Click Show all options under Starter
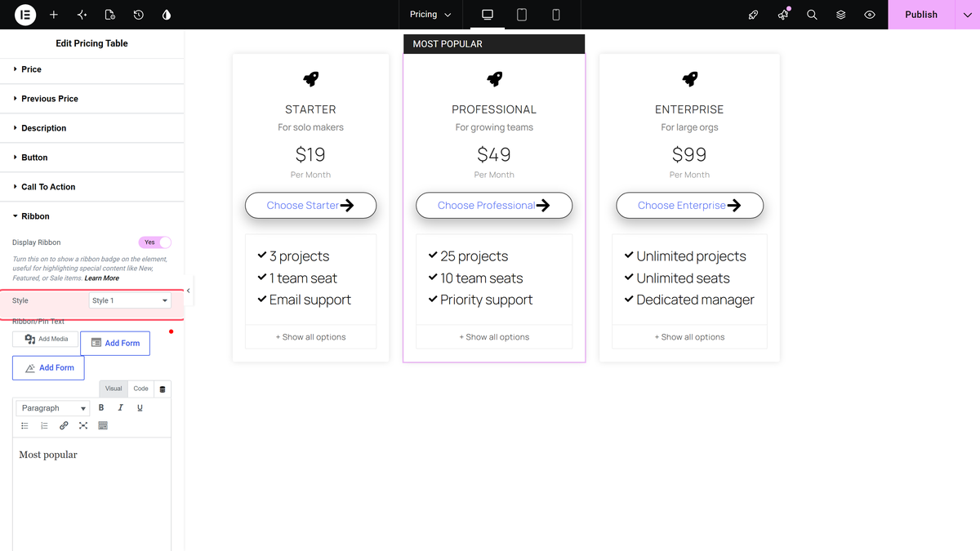Viewport: 980px width, 551px height. pyautogui.click(x=310, y=337)
